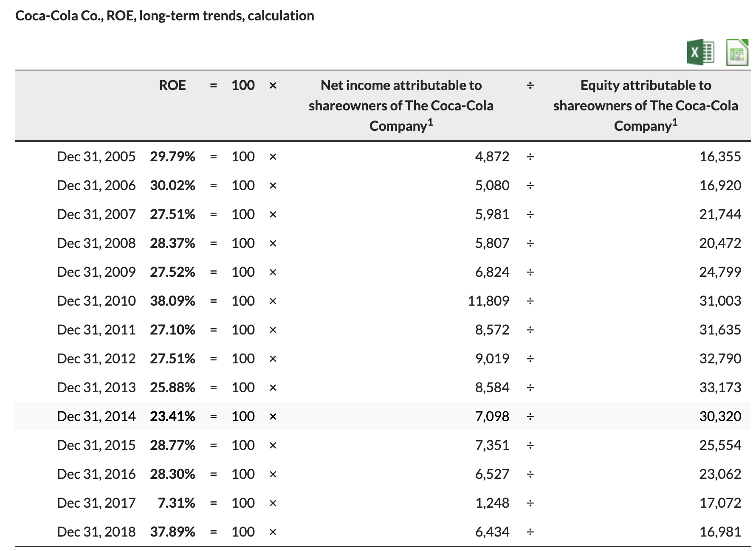Select the ROE column header

pos(172,85)
